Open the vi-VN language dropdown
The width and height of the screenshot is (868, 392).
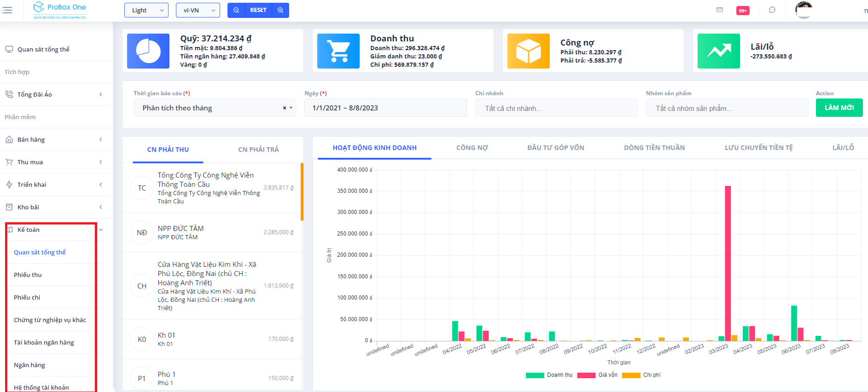click(198, 10)
